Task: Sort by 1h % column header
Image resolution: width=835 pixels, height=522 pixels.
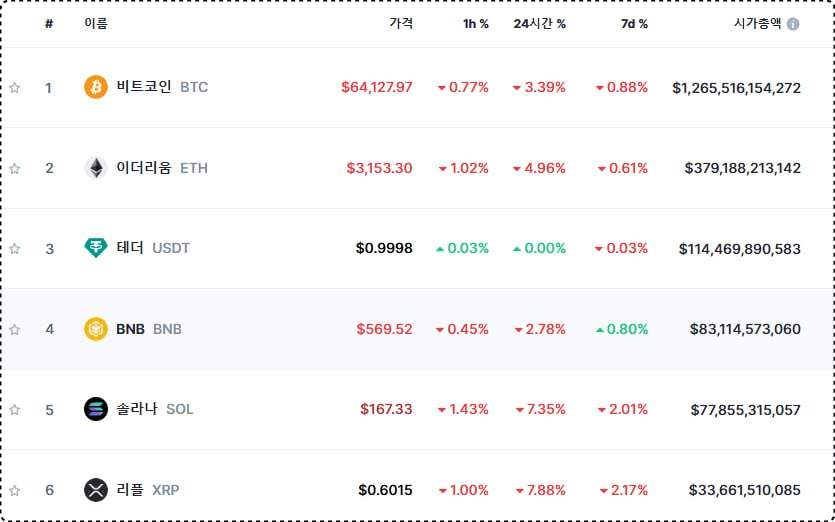Action: (x=476, y=23)
